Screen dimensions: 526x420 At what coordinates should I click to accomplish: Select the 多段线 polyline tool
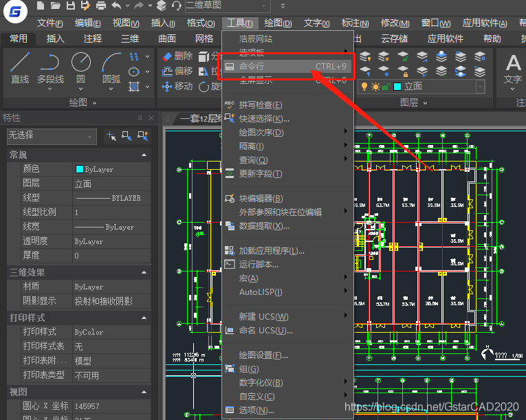point(50,68)
